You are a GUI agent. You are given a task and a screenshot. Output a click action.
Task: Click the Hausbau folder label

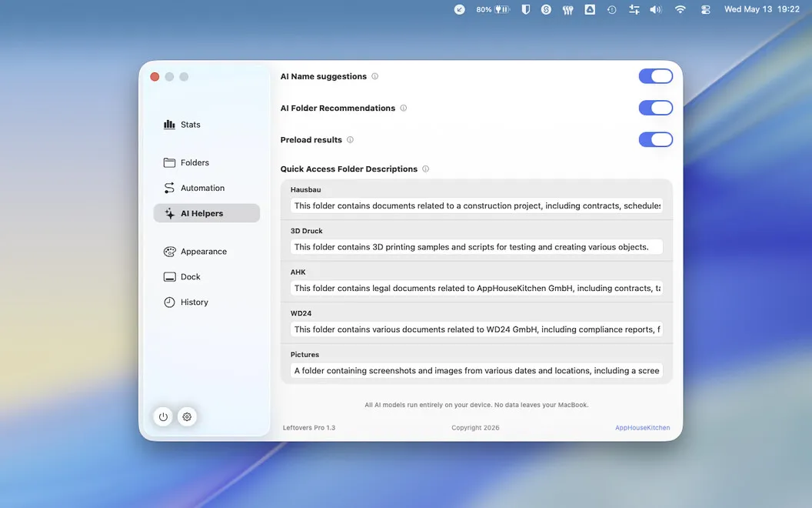(x=305, y=189)
